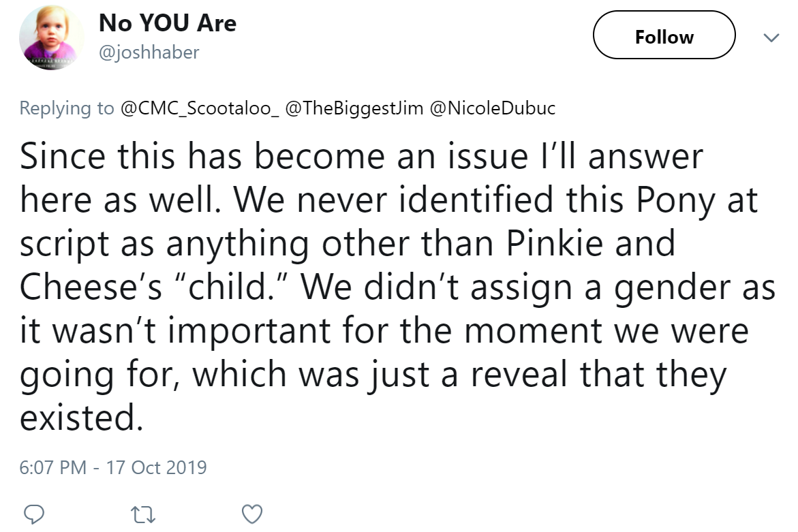Click the 17 Oct 2019 date
798x532 pixels.
[157, 467]
